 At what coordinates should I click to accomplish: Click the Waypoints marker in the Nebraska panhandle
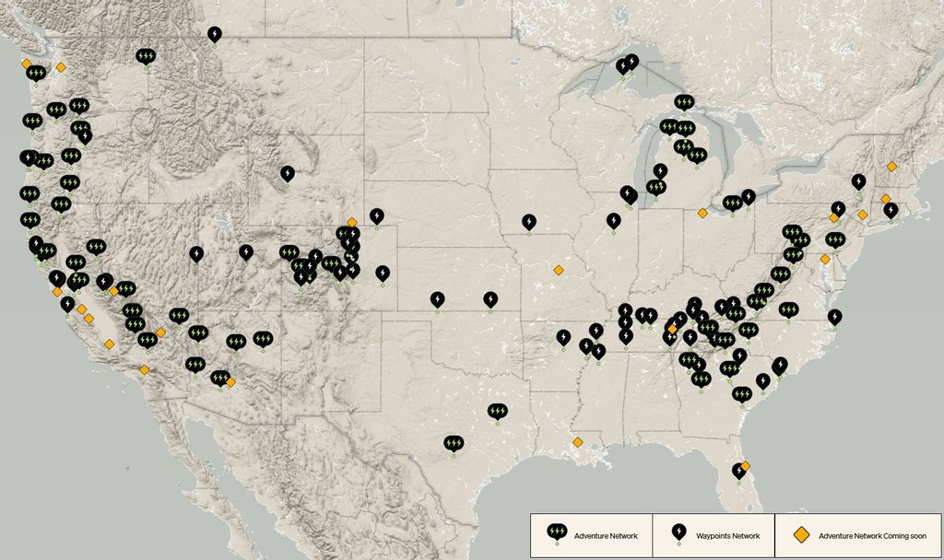click(376, 216)
